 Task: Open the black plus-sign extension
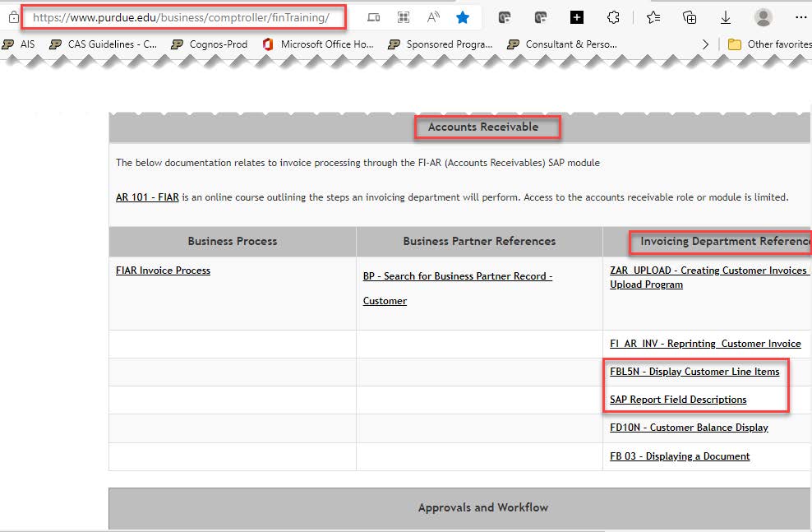click(577, 17)
